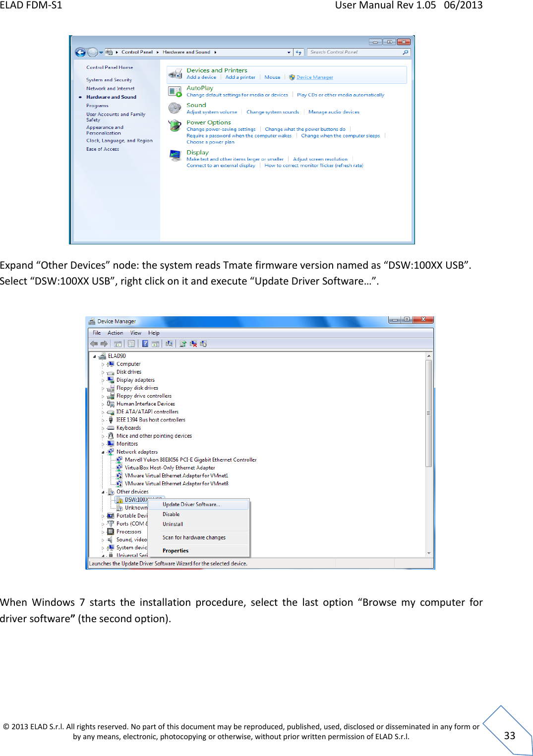Click the IEEE 1394 Bus host controllers icon
533x756 pixels.
point(111,420)
